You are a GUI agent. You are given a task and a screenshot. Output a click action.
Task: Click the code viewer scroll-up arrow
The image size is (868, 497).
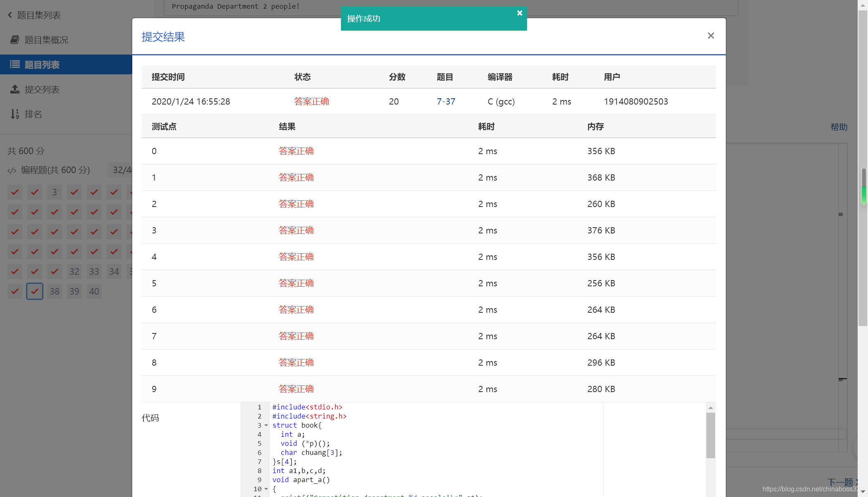pos(711,408)
